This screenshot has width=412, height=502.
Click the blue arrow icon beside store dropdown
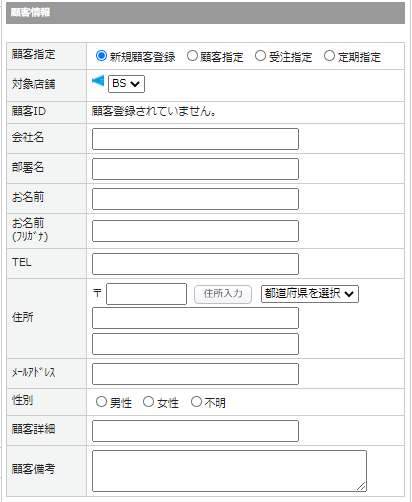[98, 81]
